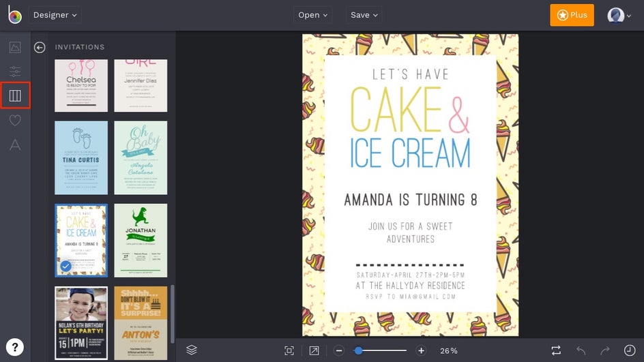Screen dimensions: 644x362
Task: Click the fit-to-screen icon
Action: click(x=289, y=350)
